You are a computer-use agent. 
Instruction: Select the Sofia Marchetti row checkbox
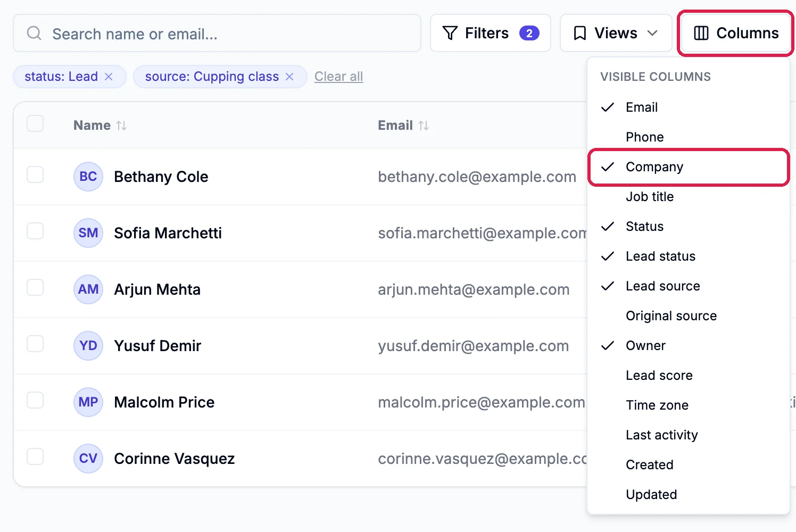35,231
